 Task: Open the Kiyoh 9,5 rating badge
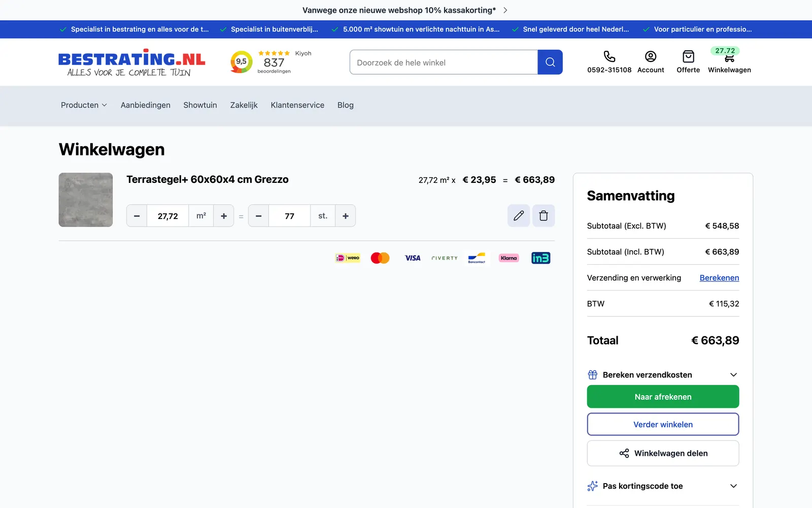click(242, 62)
